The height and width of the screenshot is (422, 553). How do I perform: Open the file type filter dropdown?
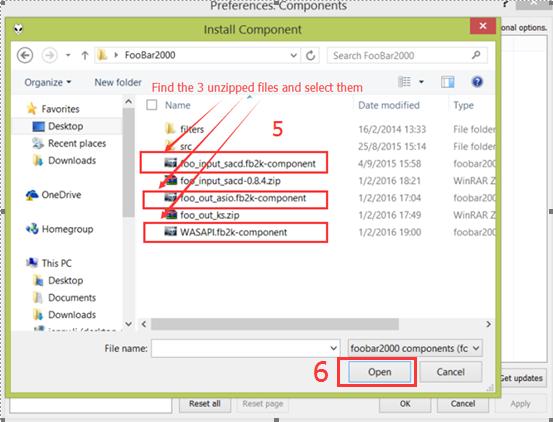pyautogui.click(x=415, y=348)
